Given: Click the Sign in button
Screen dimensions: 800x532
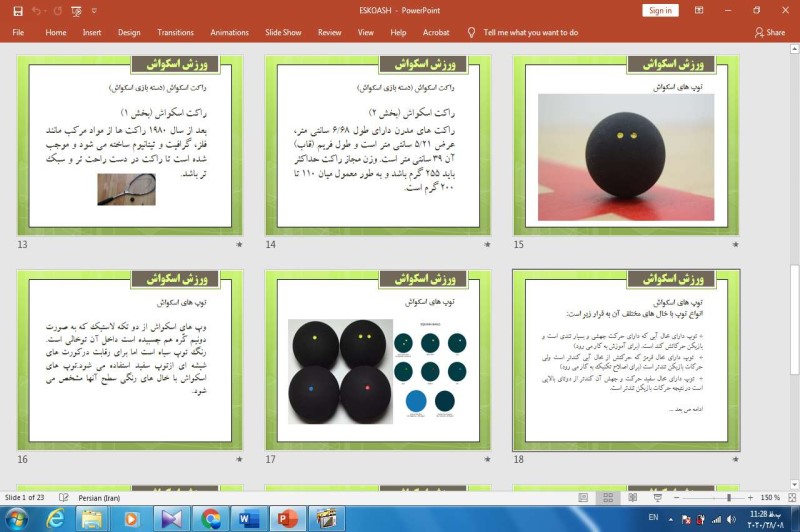Looking at the screenshot, I should (660, 10).
